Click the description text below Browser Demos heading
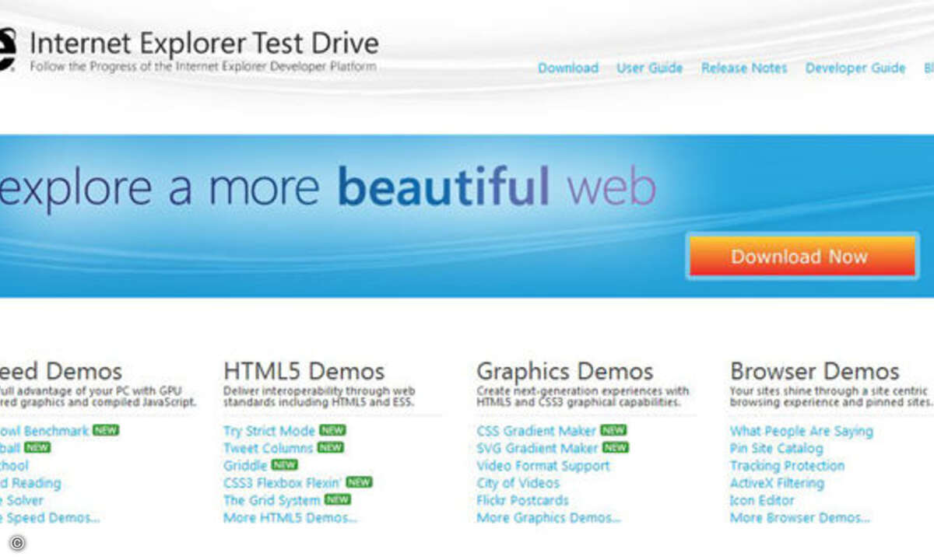 coord(831,397)
